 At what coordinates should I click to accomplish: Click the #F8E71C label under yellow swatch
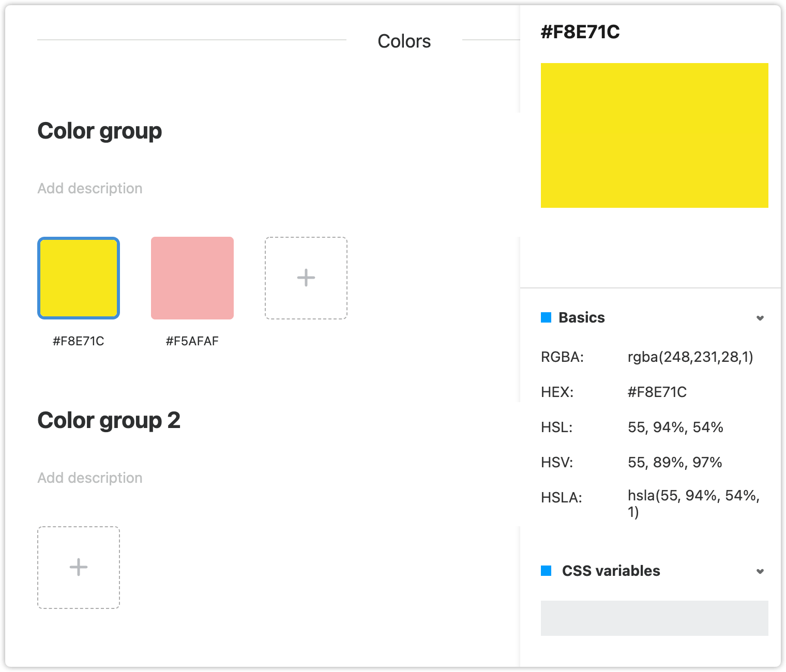coord(79,341)
